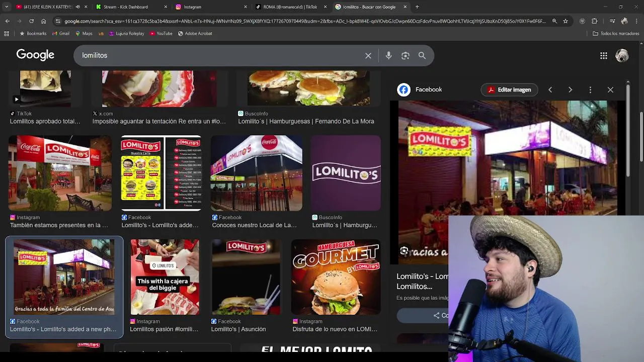Image resolution: width=644 pixels, height=362 pixels.
Task: Mute audio on the JERE KLEIN tab
Action: click(77, 7)
